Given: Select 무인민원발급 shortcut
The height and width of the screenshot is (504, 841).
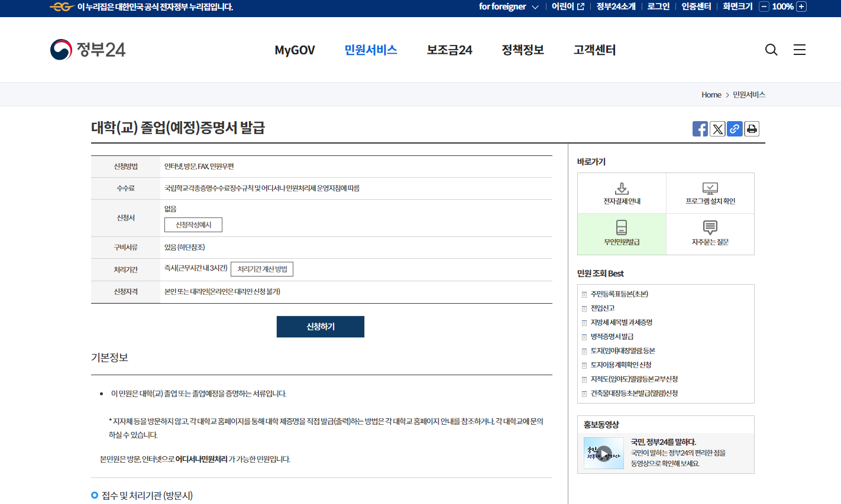Looking at the screenshot, I should pos(621,234).
